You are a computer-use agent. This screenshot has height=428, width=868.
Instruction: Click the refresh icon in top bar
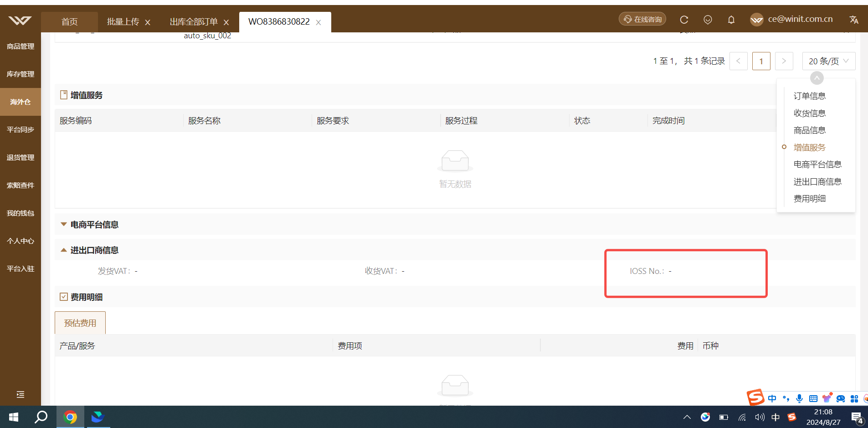pos(684,20)
